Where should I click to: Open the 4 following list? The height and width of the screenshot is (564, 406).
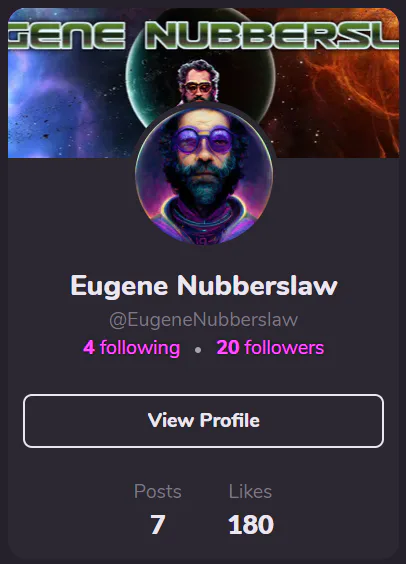tap(132, 348)
